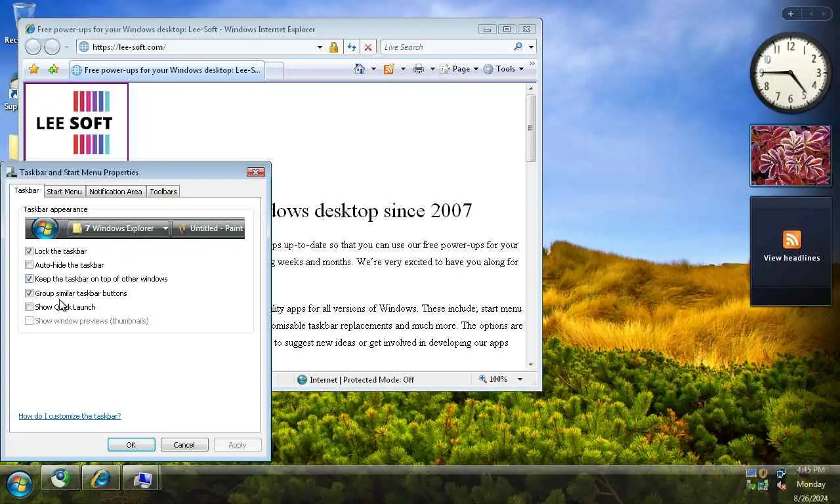Viewport: 840px width, 504px height.
Task: Click OK in Taskbar Properties dialog
Action: (x=131, y=445)
